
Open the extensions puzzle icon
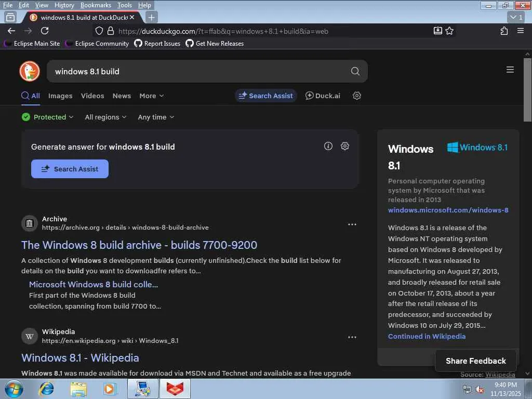coord(504,31)
